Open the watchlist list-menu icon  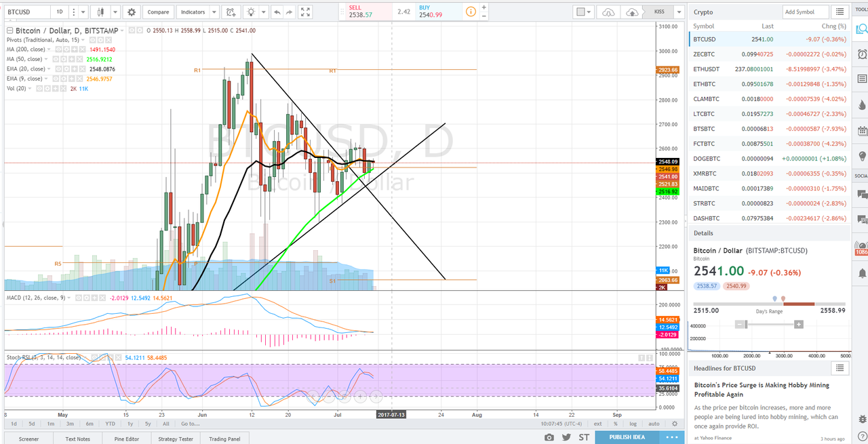click(x=841, y=12)
